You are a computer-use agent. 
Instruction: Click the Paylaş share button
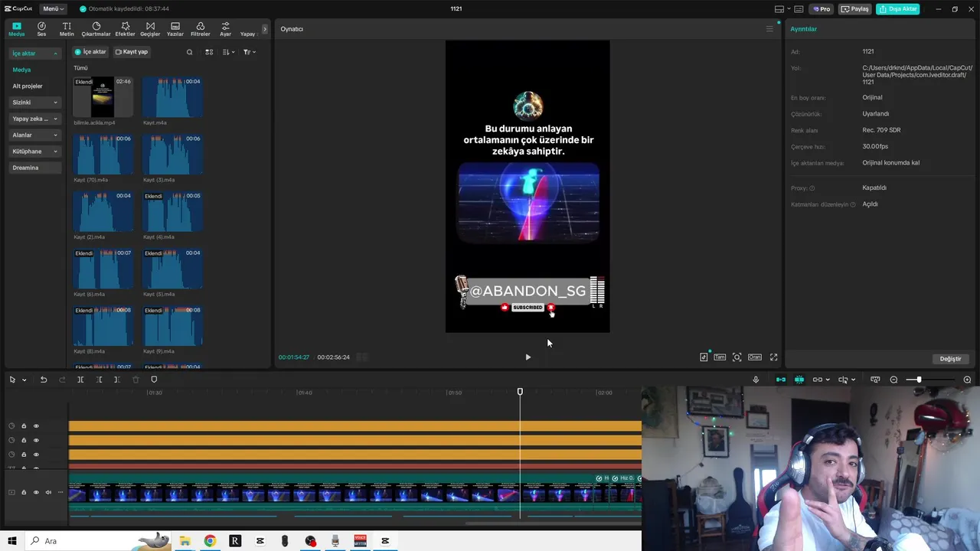point(855,9)
